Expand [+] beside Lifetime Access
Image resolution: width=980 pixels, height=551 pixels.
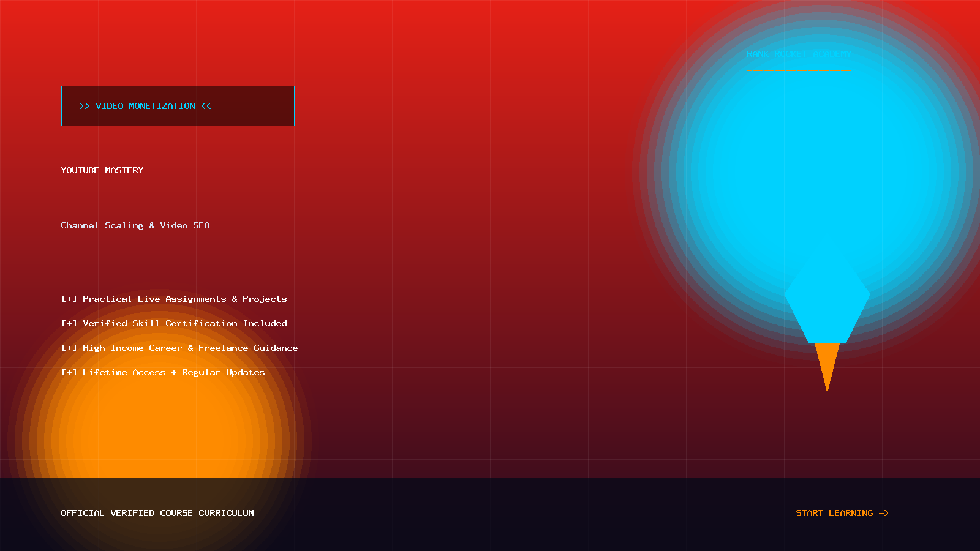pos(69,372)
